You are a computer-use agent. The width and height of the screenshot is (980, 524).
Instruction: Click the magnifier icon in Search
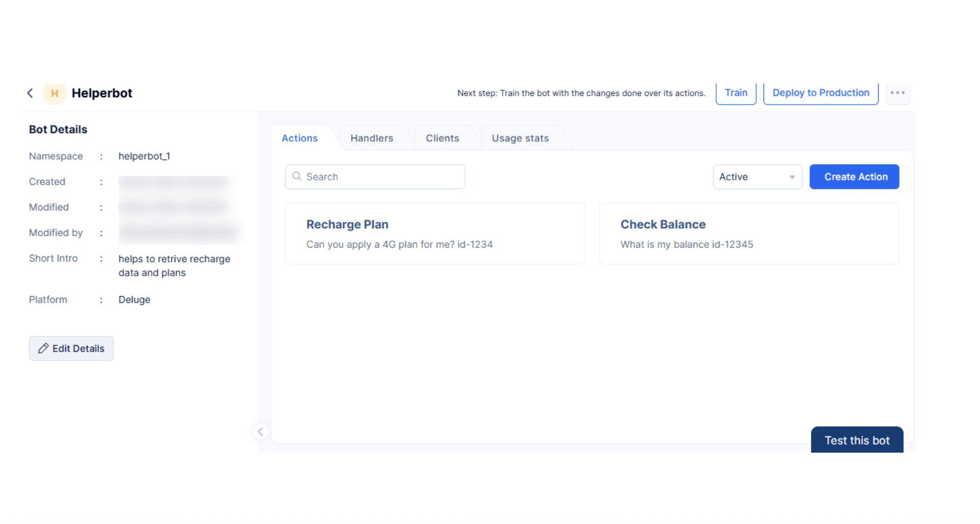point(297,176)
